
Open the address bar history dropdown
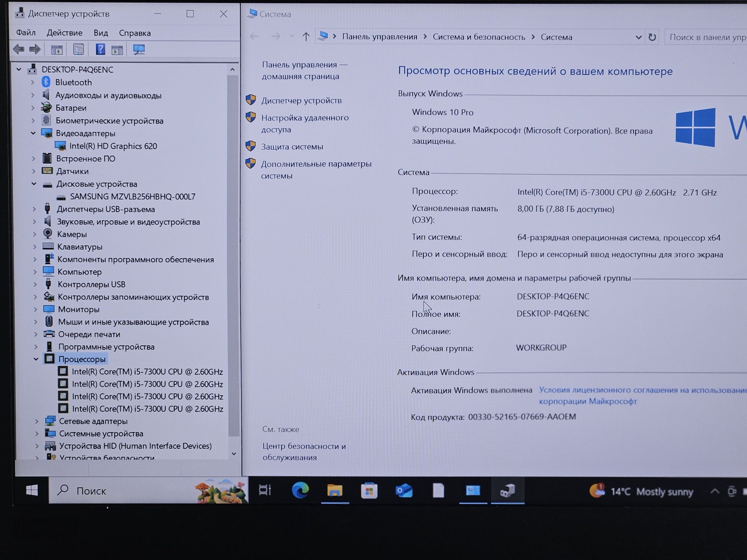pos(638,37)
